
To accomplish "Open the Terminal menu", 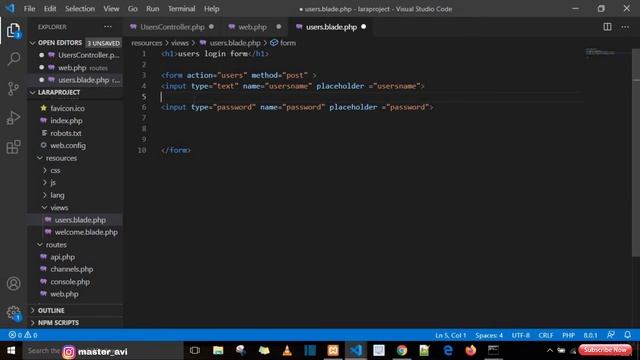I will click(181, 9).
